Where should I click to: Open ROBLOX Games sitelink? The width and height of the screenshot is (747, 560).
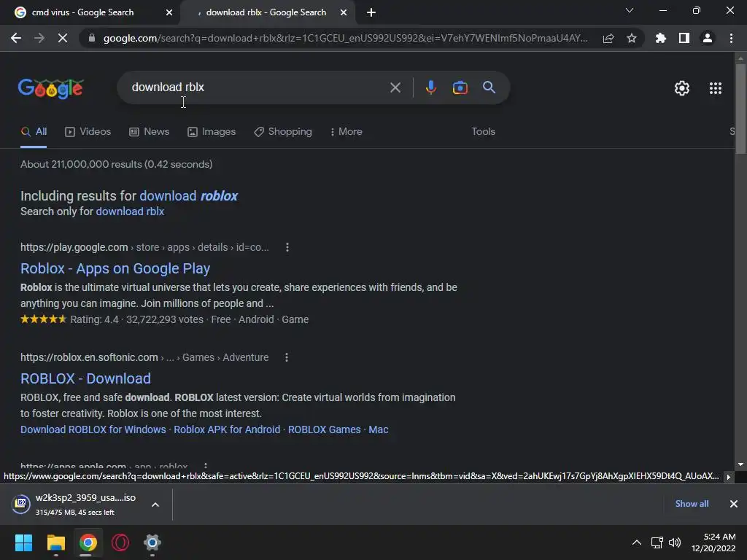click(325, 429)
